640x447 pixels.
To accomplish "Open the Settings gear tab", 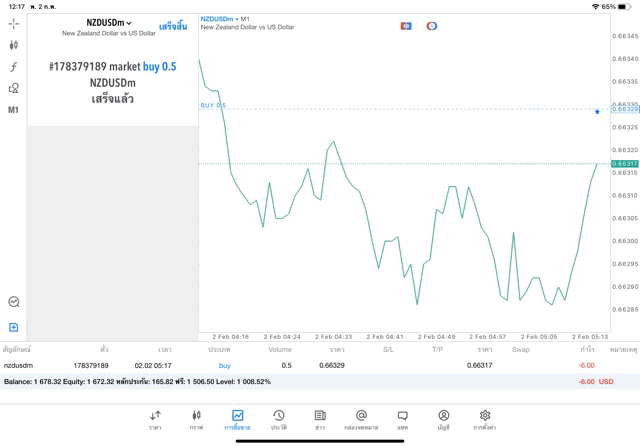I will pos(484,419).
